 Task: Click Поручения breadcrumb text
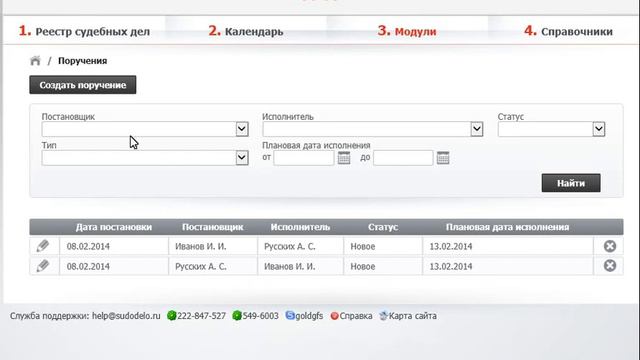(82, 61)
